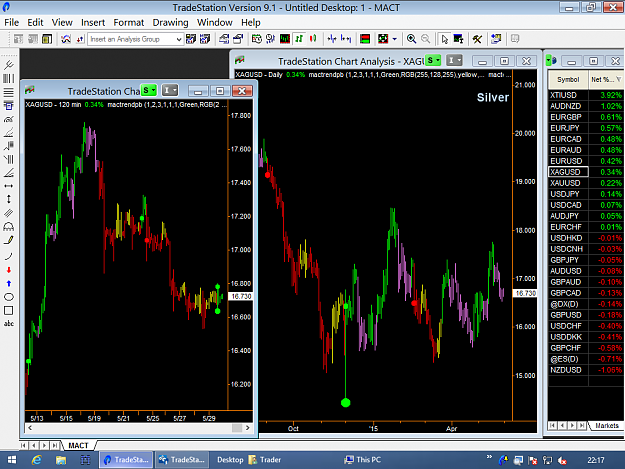Screen dimensions: 625x469
Task: Open the dropdown arrow beside the grid color icon
Action: coord(395,39)
